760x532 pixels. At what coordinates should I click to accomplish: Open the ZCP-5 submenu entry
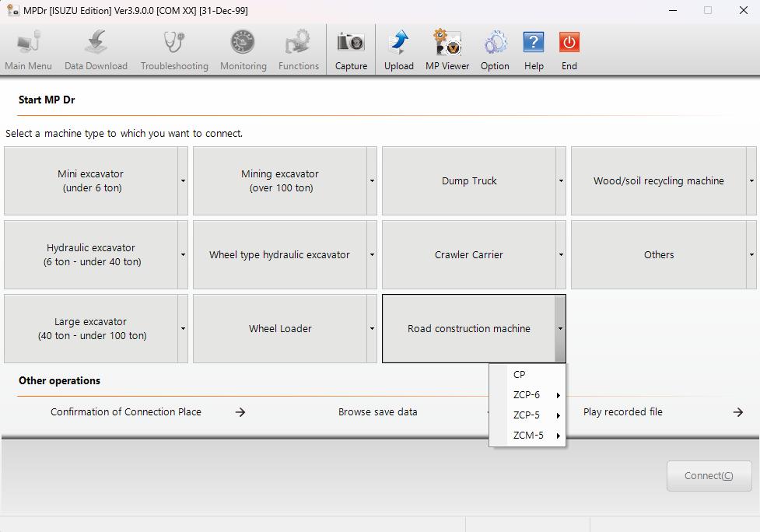pyautogui.click(x=527, y=415)
